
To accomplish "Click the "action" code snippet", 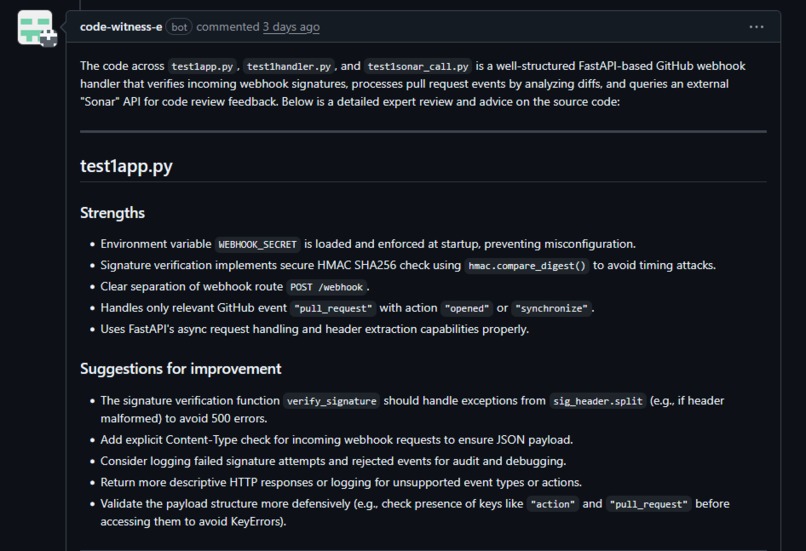I will coord(553,504).
